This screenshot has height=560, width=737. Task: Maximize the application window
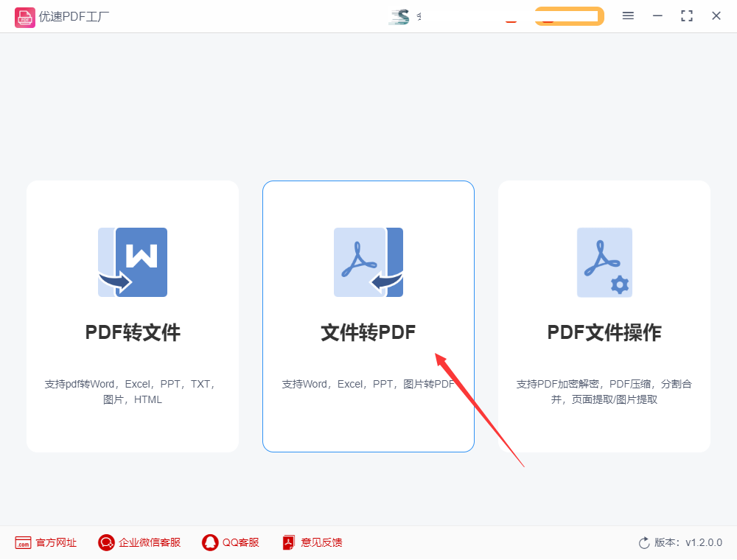[687, 16]
